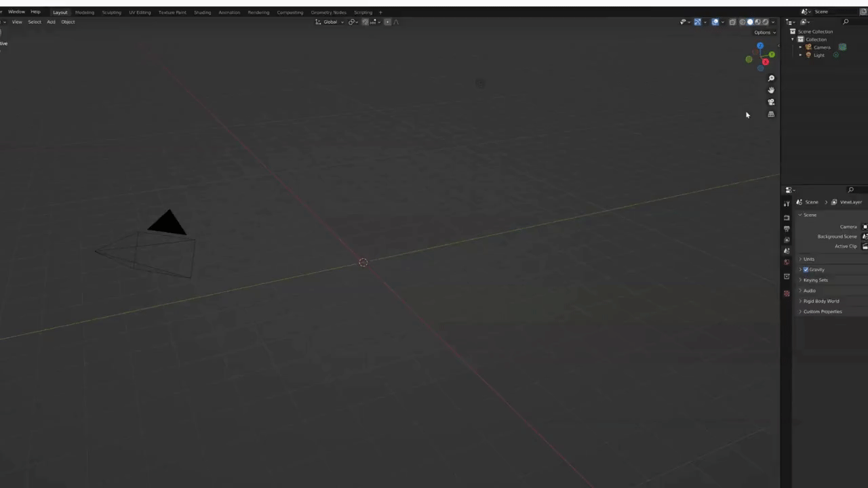Click the Options button in the viewport header
This screenshot has width=868, height=488.
pos(763,32)
